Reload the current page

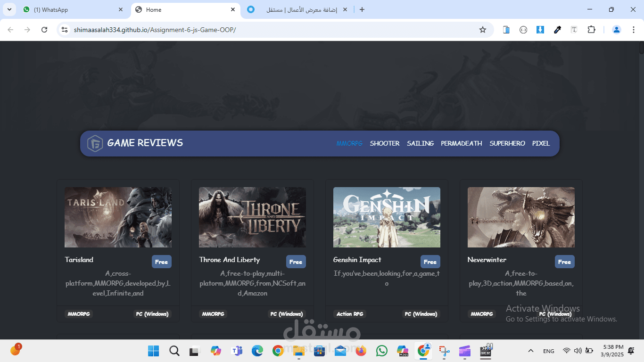tap(44, 30)
